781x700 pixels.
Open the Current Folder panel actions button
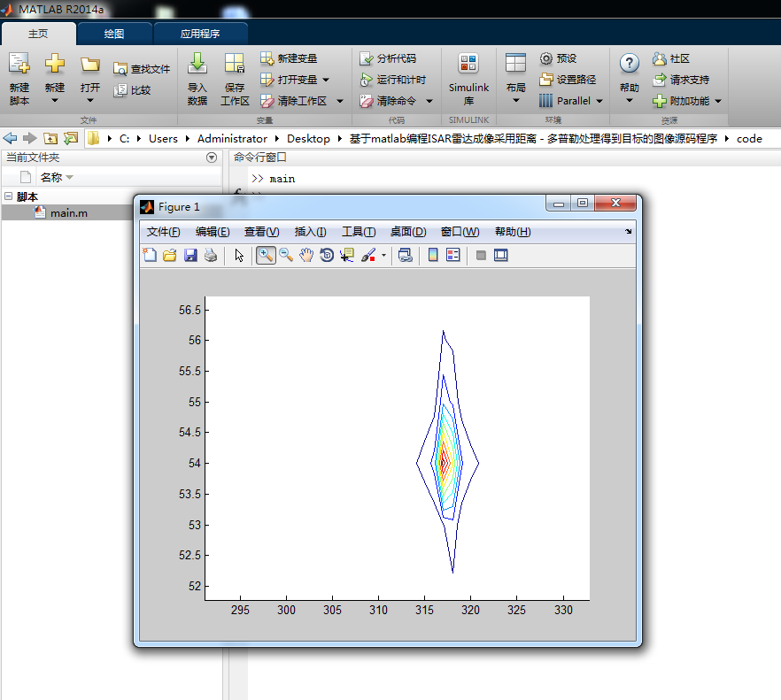pyautogui.click(x=212, y=158)
